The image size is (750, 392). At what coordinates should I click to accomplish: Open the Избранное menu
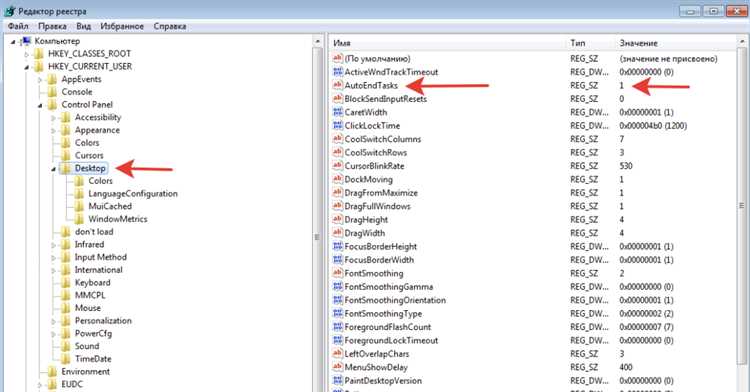pos(121,26)
